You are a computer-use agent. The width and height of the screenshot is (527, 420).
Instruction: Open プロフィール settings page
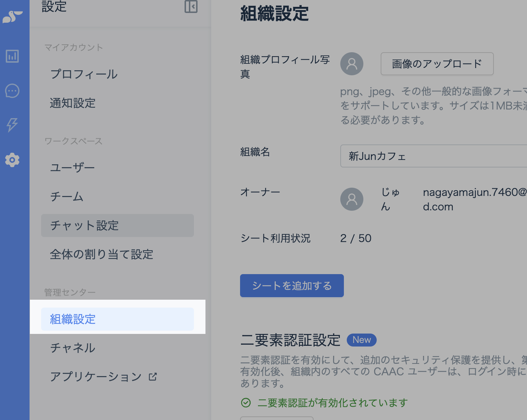coord(84,74)
